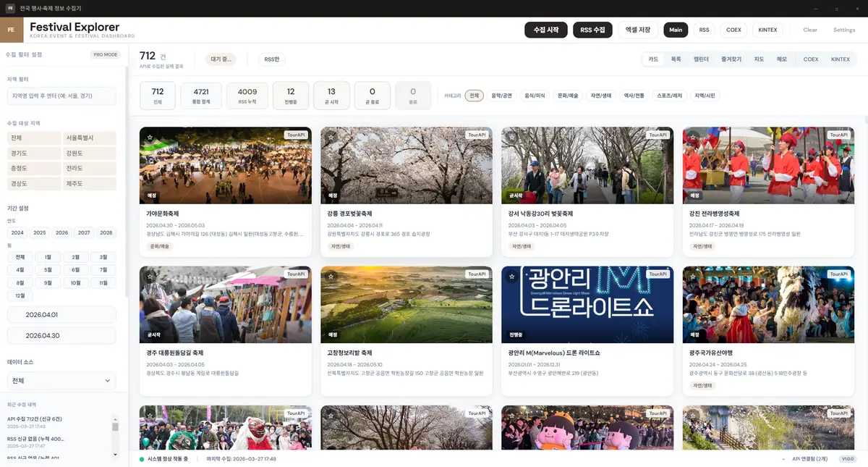
Task: Star the 광주국가유산야행 card
Action: [x=693, y=276]
